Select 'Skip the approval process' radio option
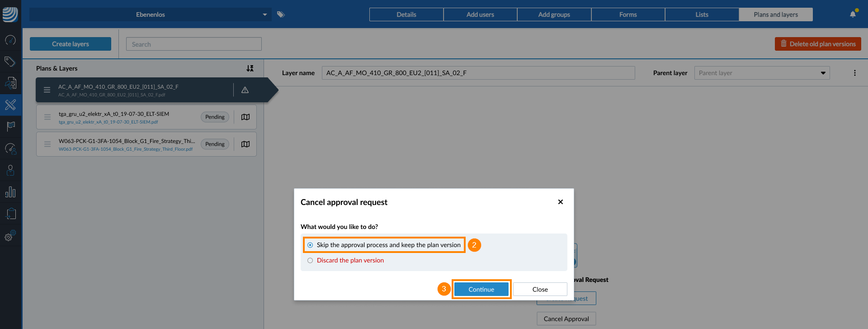Screen dimensions: 868x329 310,245
